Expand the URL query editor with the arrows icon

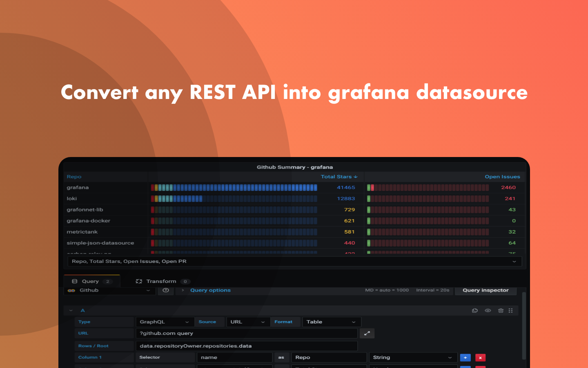click(367, 333)
